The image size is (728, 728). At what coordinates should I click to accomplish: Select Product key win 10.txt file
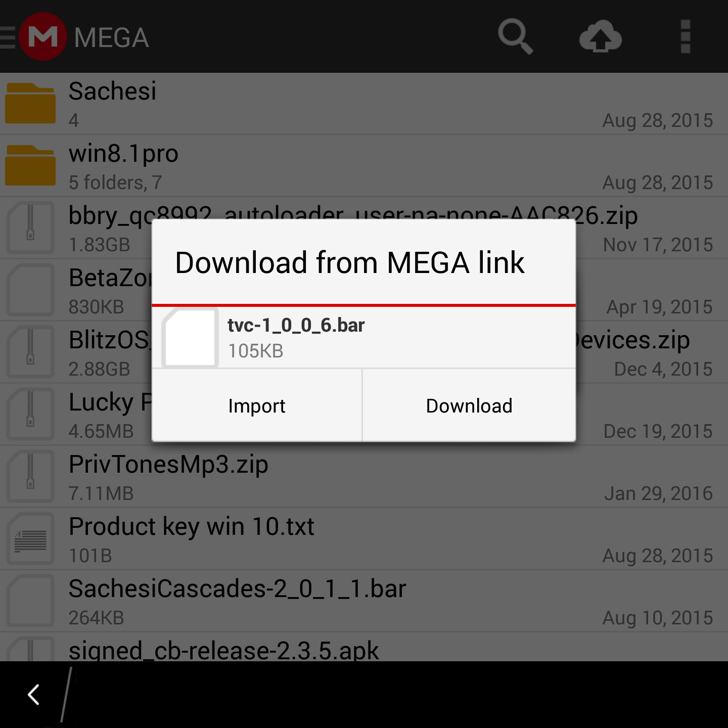[x=364, y=538]
